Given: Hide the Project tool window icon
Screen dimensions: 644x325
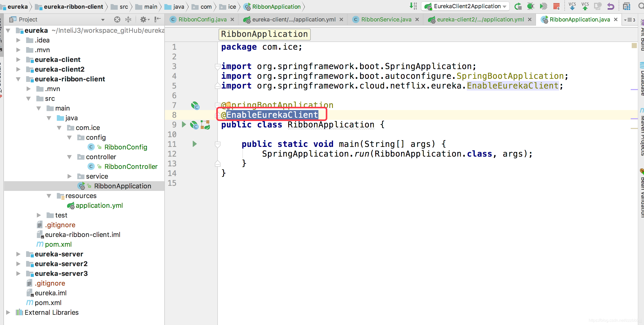Looking at the screenshot, I should (x=158, y=19).
